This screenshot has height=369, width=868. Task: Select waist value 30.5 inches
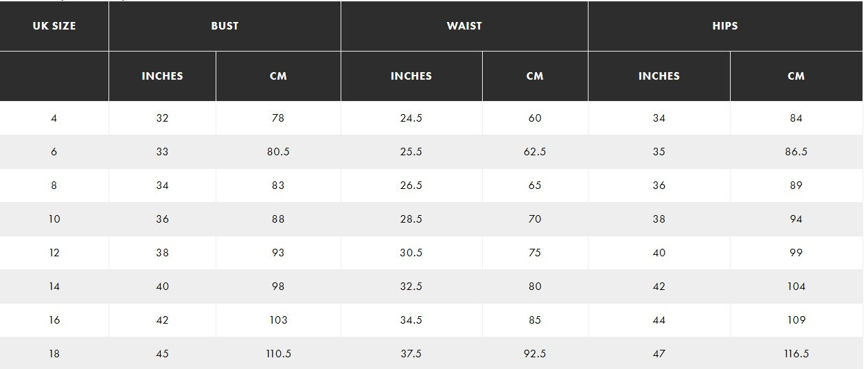[411, 253]
